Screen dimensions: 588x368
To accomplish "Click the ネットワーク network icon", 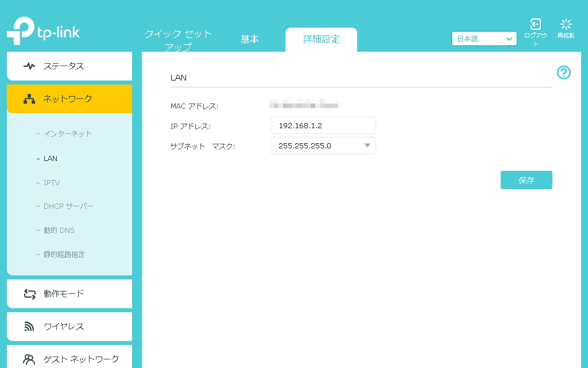I will 29,99.
